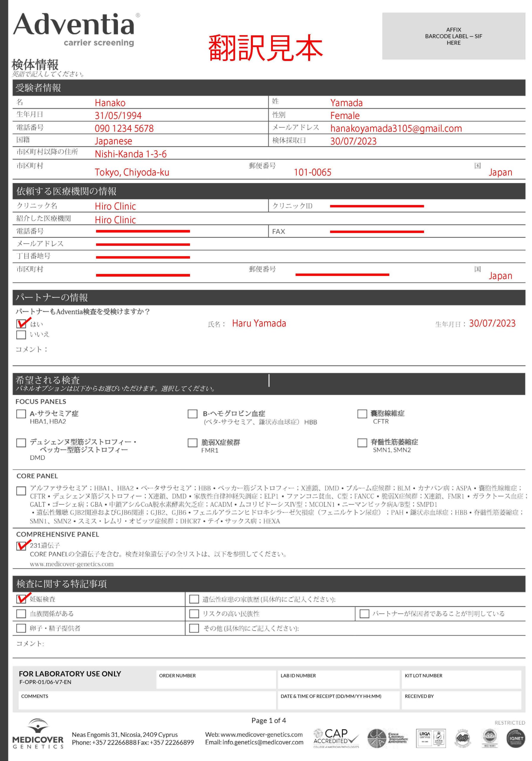Click the Neas Engomis 31, Nicosia address
532x761 pixels.
[125, 735]
